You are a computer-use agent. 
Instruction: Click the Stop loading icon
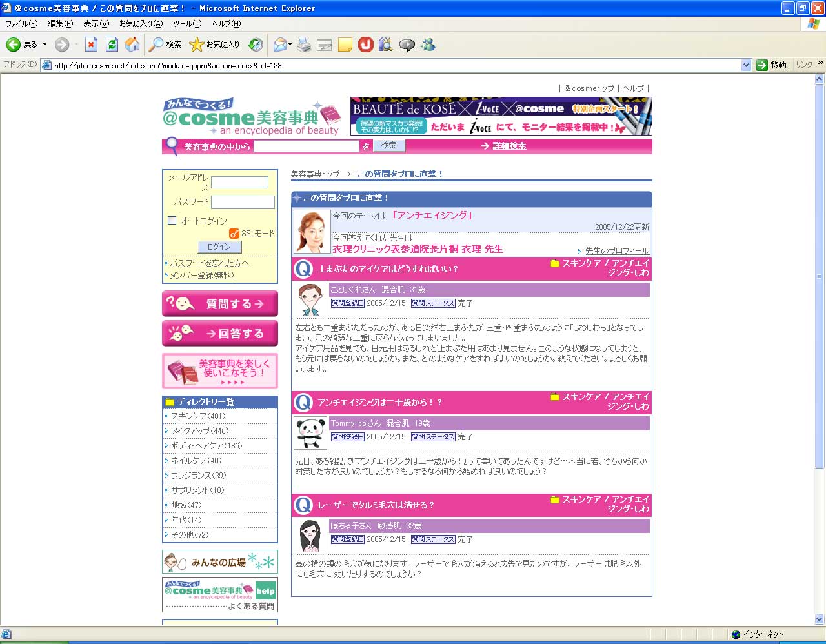[x=91, y=45]
